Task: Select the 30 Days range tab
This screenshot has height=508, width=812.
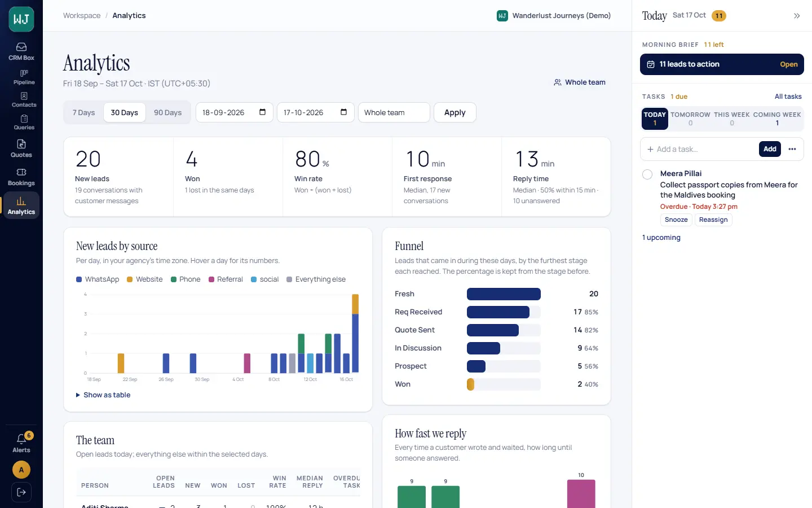Action: tap(124, 112)
